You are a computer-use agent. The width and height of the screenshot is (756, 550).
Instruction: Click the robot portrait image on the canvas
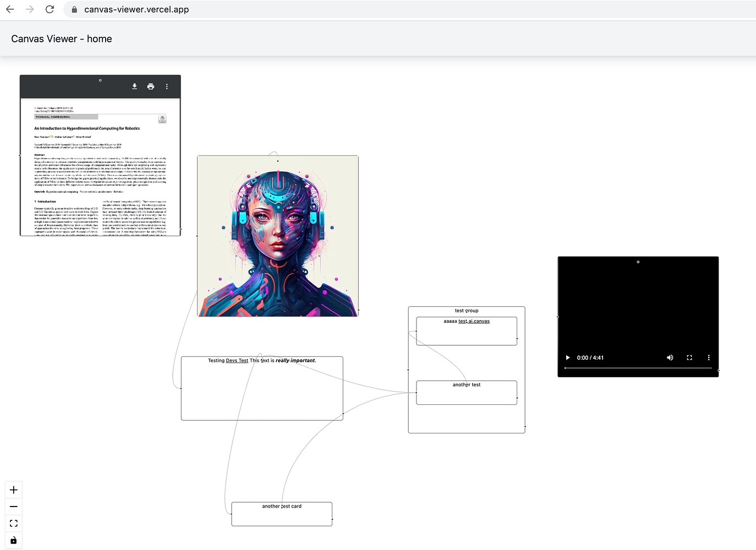(x=277, y=235)
